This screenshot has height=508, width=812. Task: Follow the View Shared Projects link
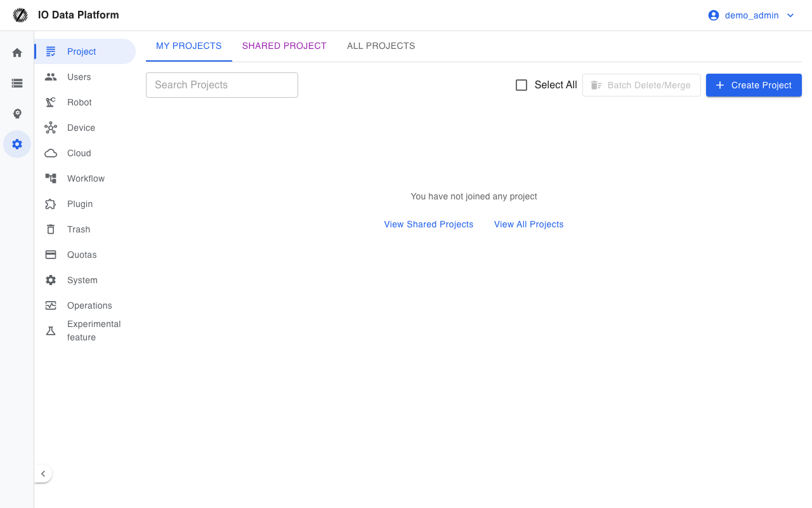pyautogui.click(x=429, y=224)
